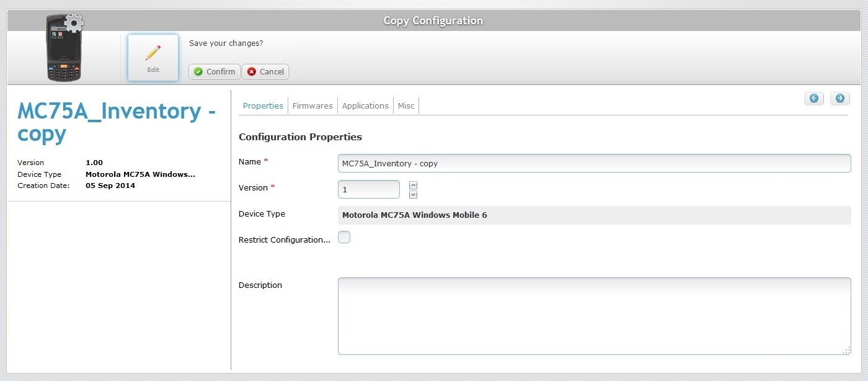Click the Version number field
The height and width of the screenshot is (381, 868).
[x=369, y=189]
